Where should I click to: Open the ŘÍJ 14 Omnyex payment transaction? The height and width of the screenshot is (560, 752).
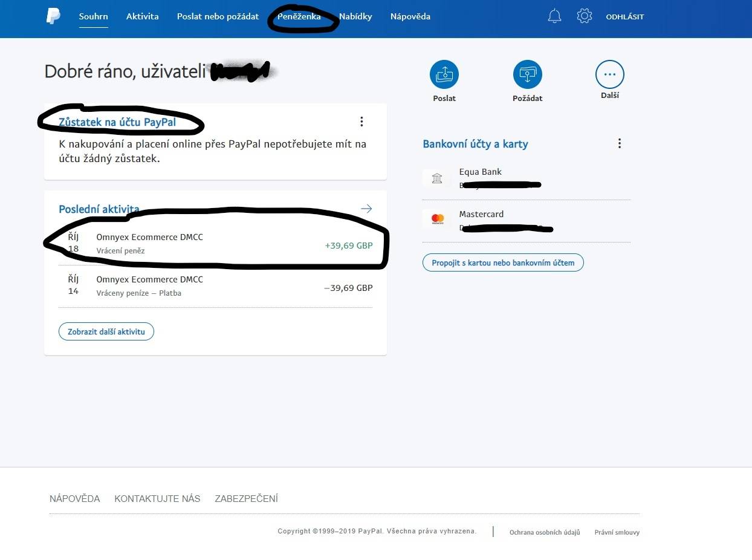point(215,286)
